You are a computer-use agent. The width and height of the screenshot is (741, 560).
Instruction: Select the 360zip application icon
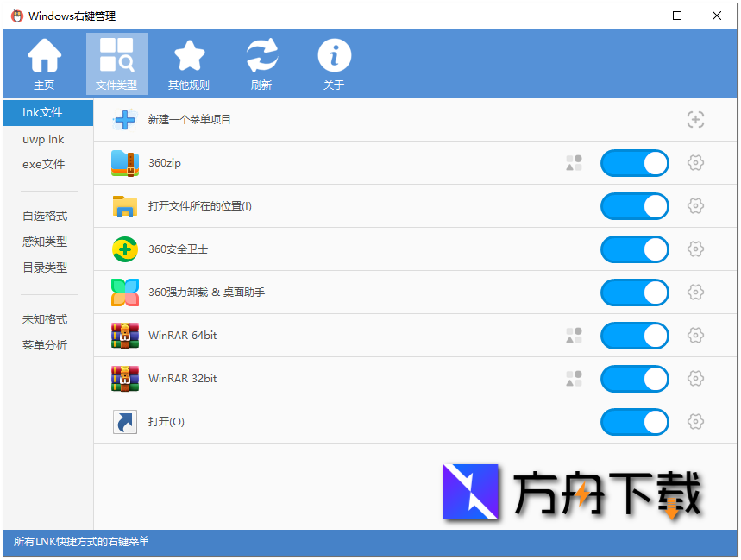pos(124,163)
